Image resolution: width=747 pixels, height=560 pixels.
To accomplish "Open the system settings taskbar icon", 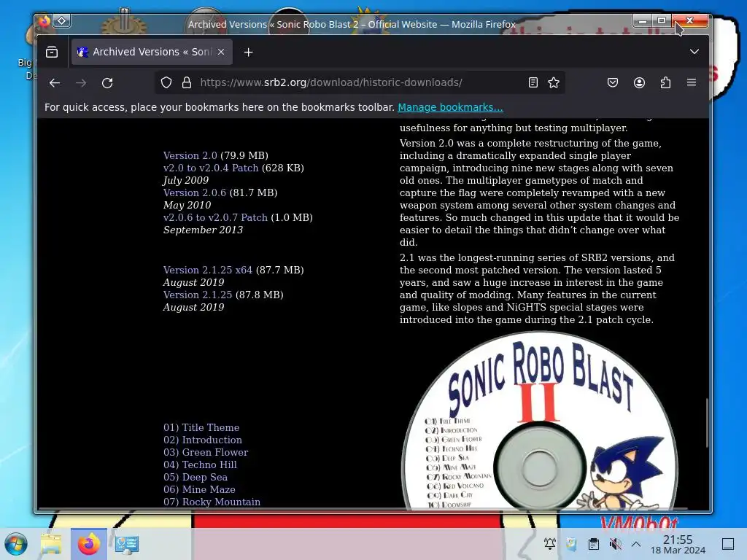I will (126, 544).
